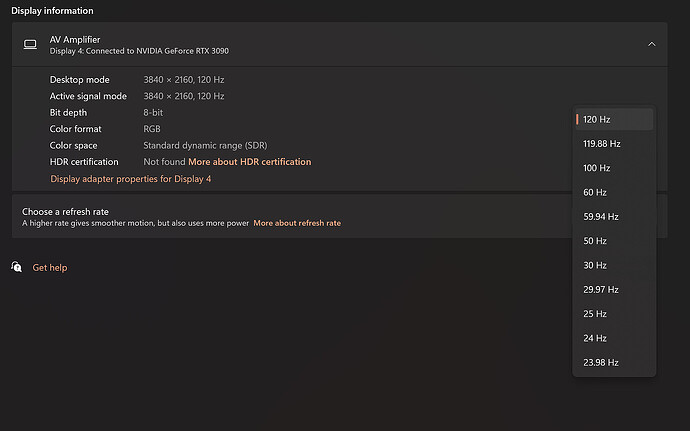This screenshot has height=431, width=690.
Task: Pick the 100 Hz refresh rate option
Action: click(x=614, y=168)
